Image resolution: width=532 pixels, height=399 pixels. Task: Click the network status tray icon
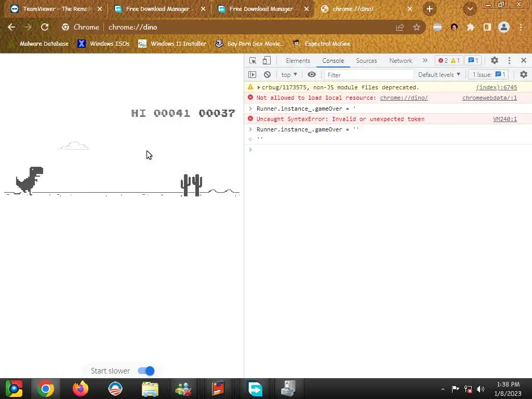tap(468, 389)
